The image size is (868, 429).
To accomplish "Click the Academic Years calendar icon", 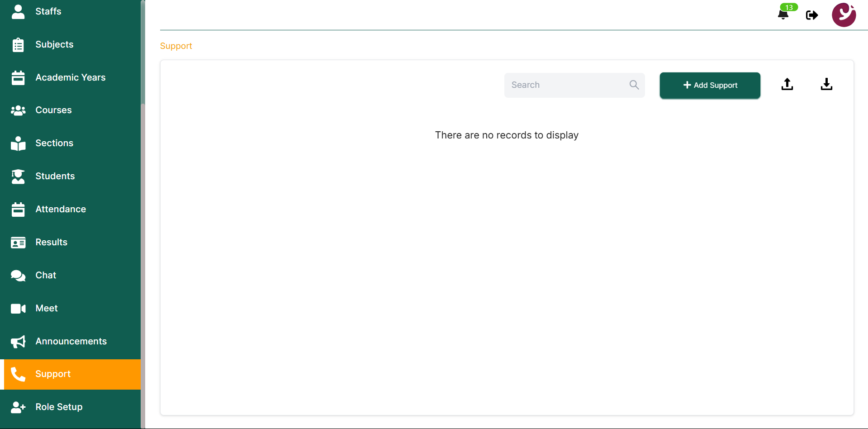I will 18,77.
